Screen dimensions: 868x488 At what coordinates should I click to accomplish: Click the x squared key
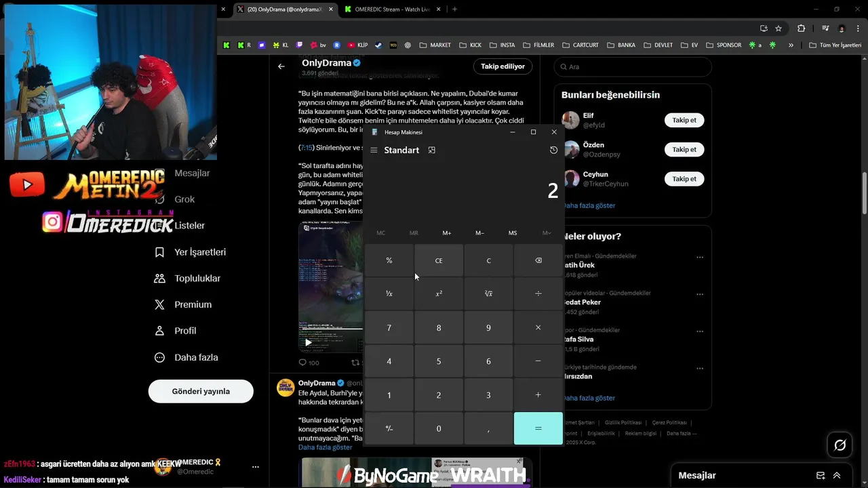pyautogui.click(x=439, y=294)
